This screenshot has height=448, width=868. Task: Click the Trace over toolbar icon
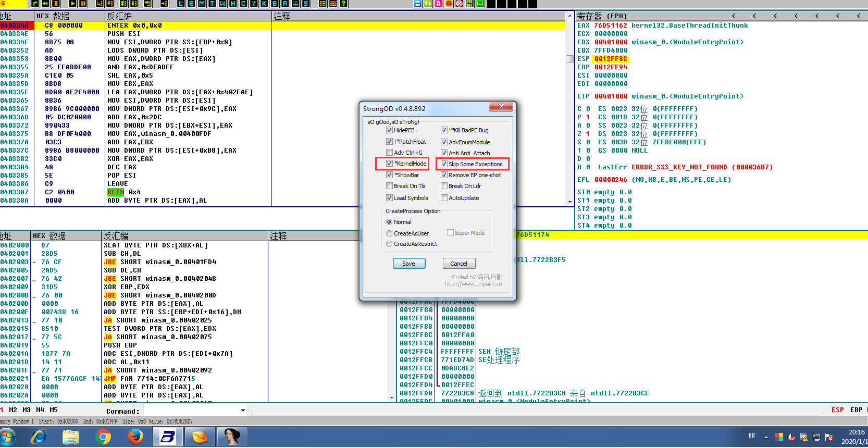(134, 4)
